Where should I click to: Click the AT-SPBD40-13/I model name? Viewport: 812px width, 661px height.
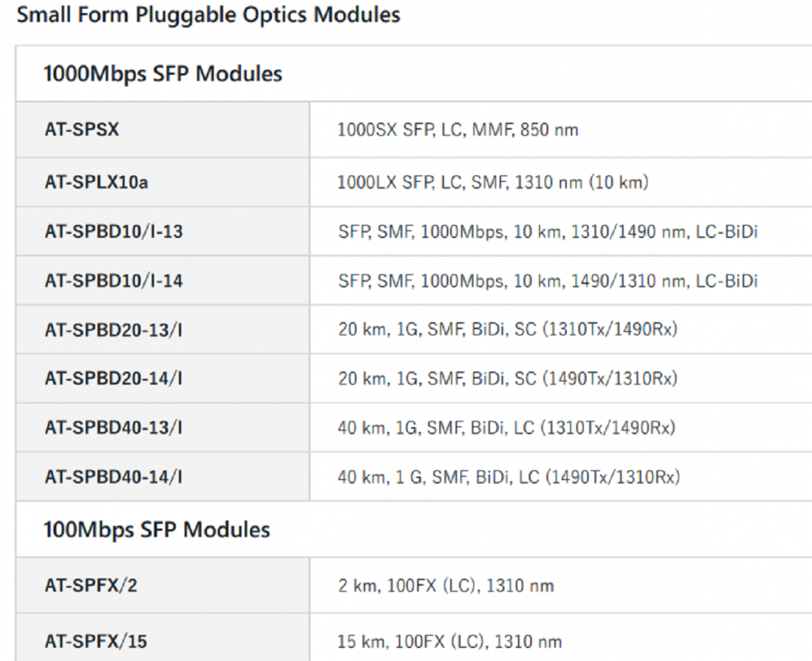pos(114,427)
